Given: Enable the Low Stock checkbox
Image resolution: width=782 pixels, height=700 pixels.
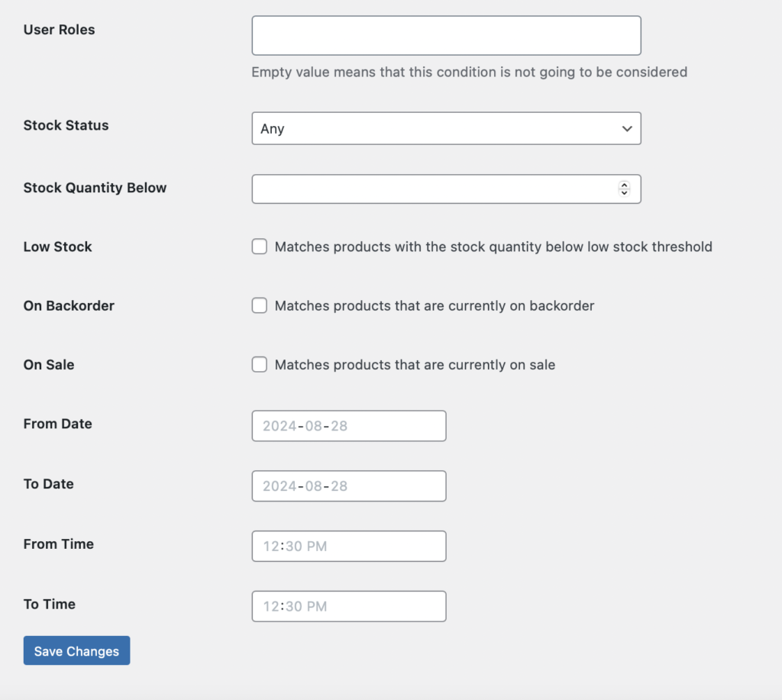Looking at the screenshot, I should [260, 247].
